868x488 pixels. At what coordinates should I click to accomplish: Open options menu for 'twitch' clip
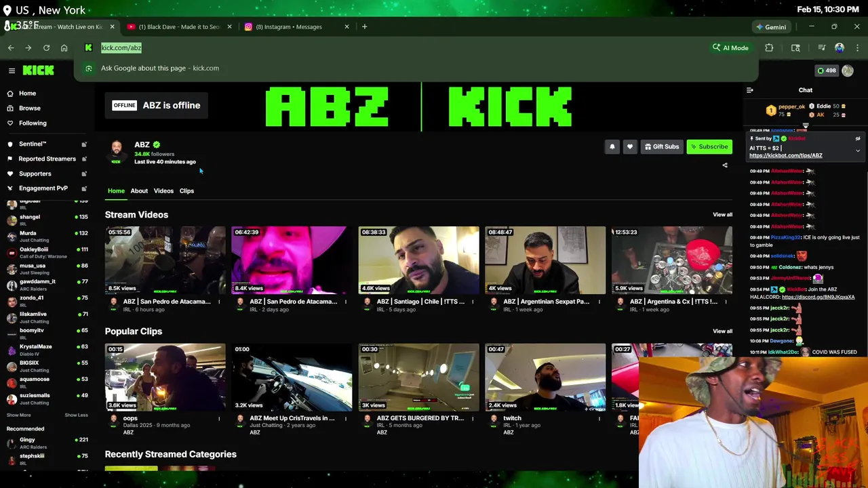(599, 419)
